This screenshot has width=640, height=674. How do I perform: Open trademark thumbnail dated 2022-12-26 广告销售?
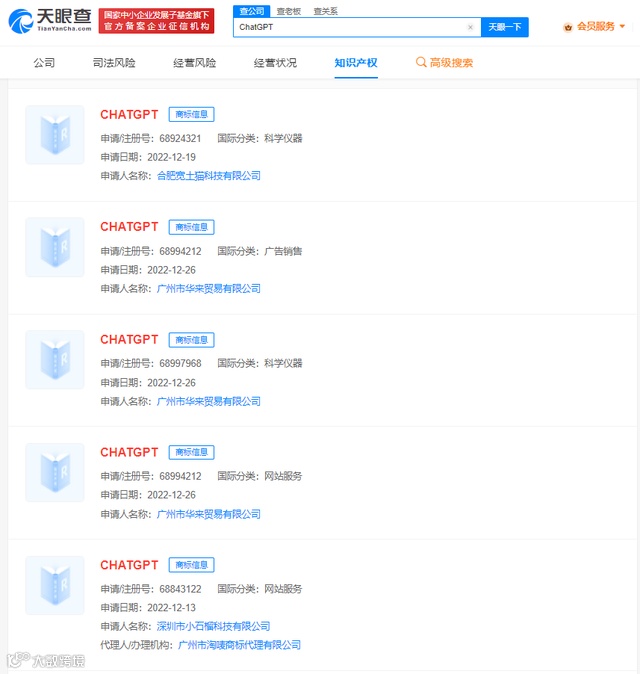55,247
